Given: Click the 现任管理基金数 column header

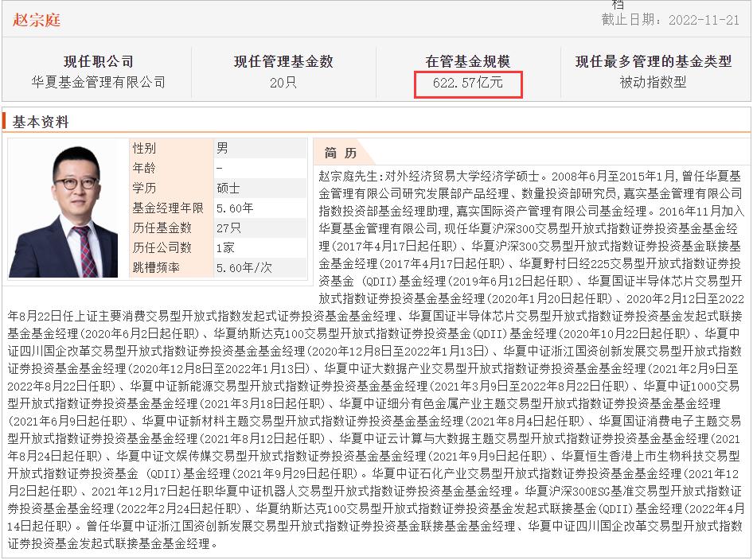Looking at the screenshot, I should pyautogui.click(x=283, y=61).
